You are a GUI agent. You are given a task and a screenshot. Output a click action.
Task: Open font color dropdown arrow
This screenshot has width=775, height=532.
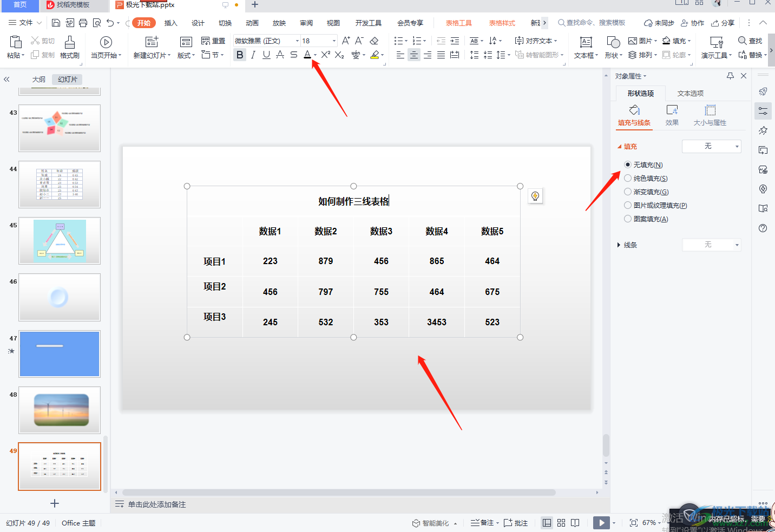coord(316,55)
